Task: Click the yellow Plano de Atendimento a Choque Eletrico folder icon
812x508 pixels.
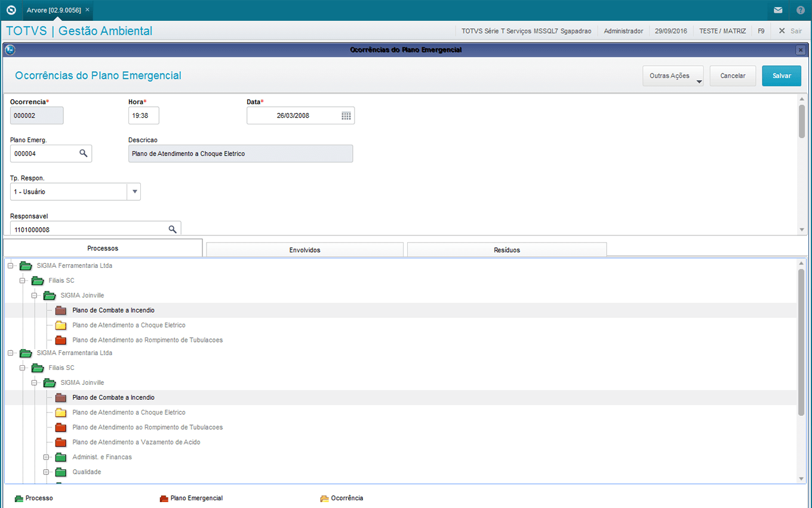Action: 60,326
